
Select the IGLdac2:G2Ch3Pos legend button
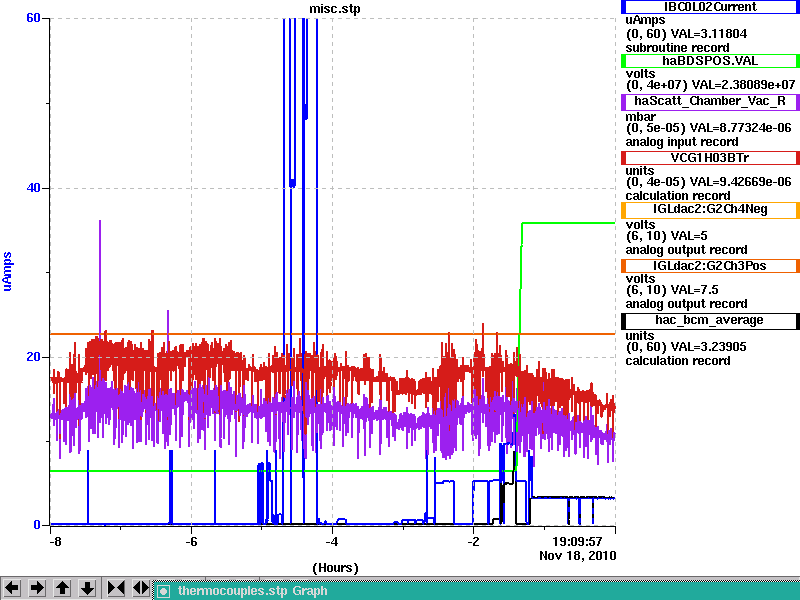[x=710, y=266]
